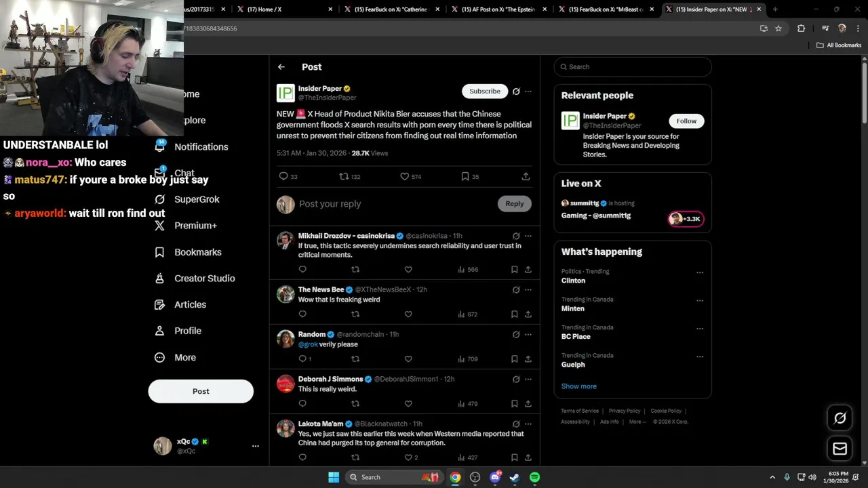Open Clinton trending topic

pyautogui.click(x=573, y=281)
